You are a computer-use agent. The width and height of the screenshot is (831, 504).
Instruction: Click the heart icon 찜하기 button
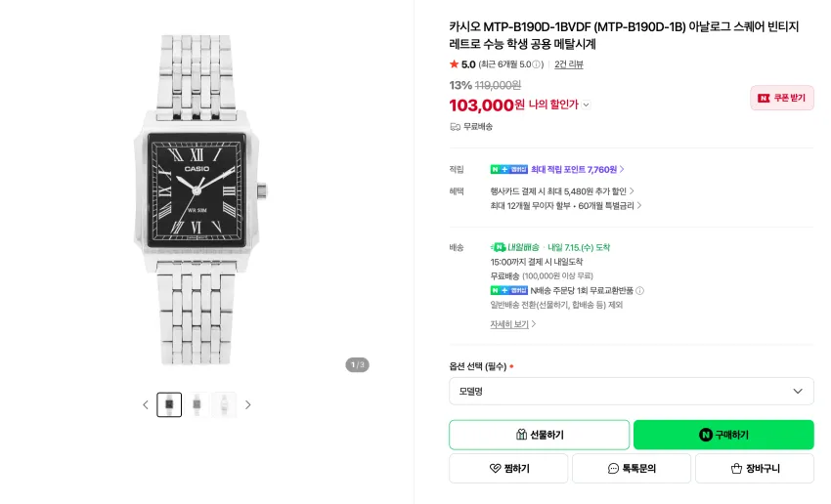click(508, 469)
